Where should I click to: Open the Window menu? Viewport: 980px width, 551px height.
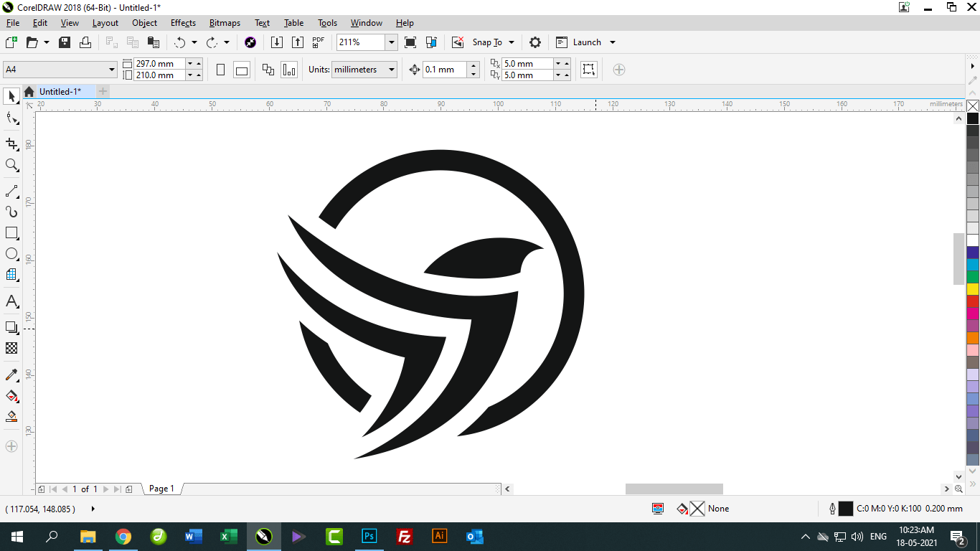pos(366,23)
